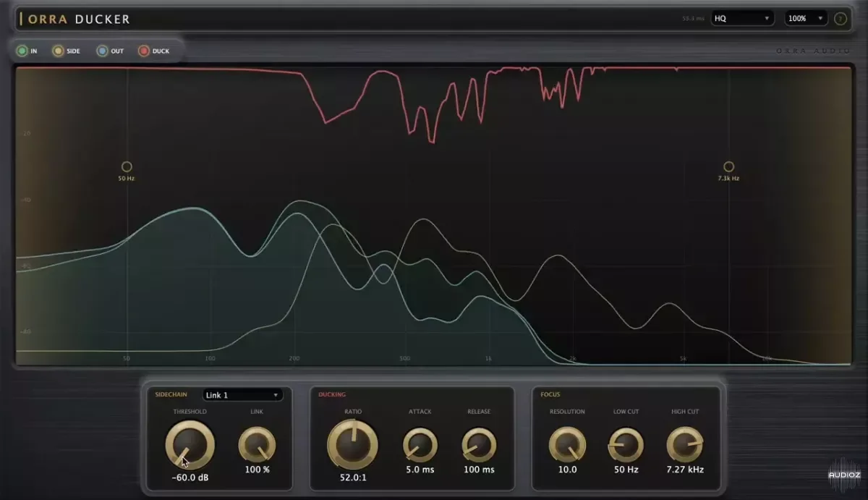Click the -60.0 dB threshold value
The height and width of the screenshot is (500, 868).
click(190, 478)
